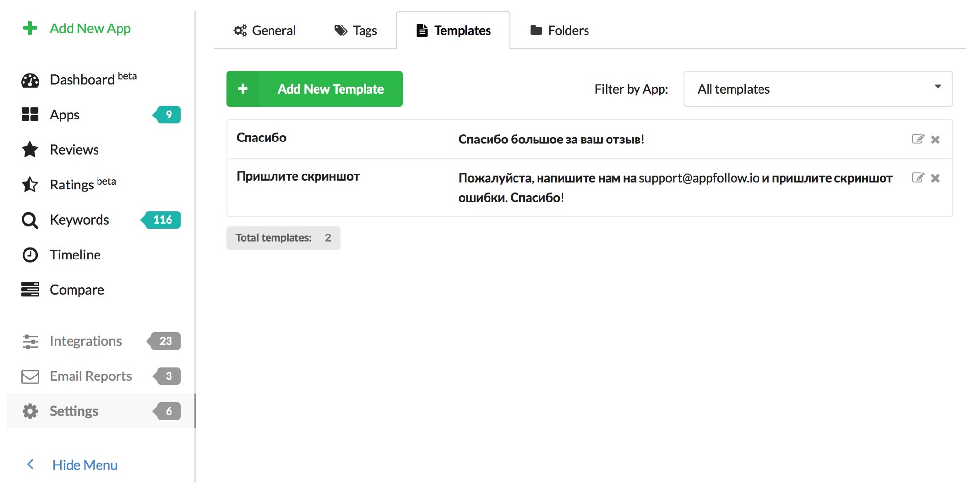Click the Compare bars icon
The width and height of the screenshot is (980, 494).
tap(30, 290)
